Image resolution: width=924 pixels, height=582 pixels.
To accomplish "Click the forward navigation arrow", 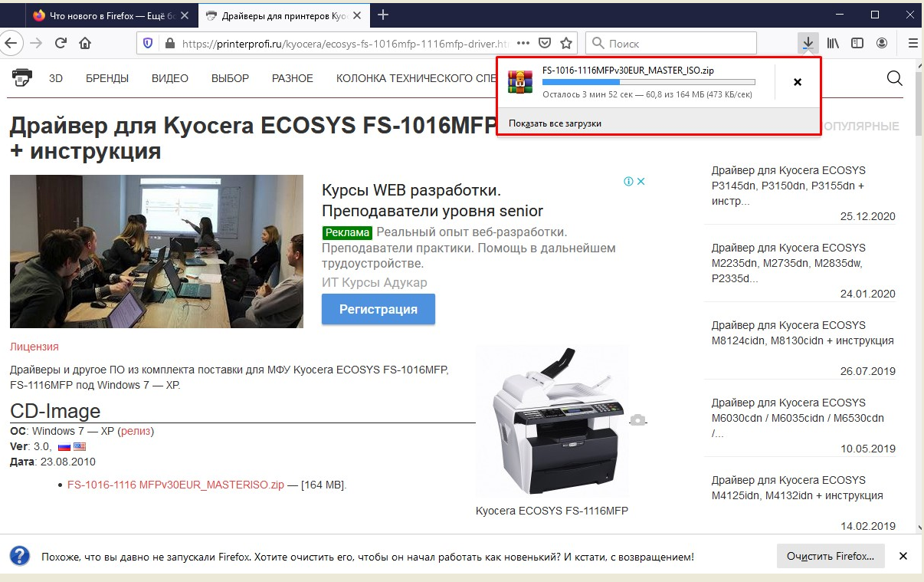I will 35,44.
